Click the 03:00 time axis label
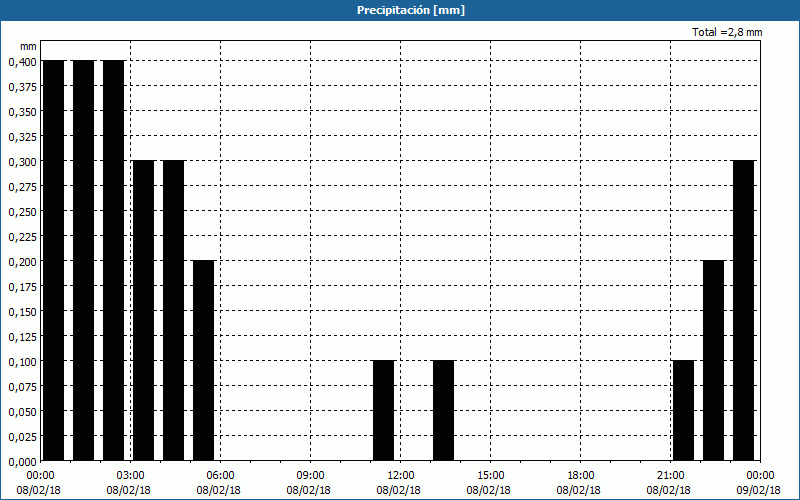The height and width of the screenshot is (500, 800). 130,475
